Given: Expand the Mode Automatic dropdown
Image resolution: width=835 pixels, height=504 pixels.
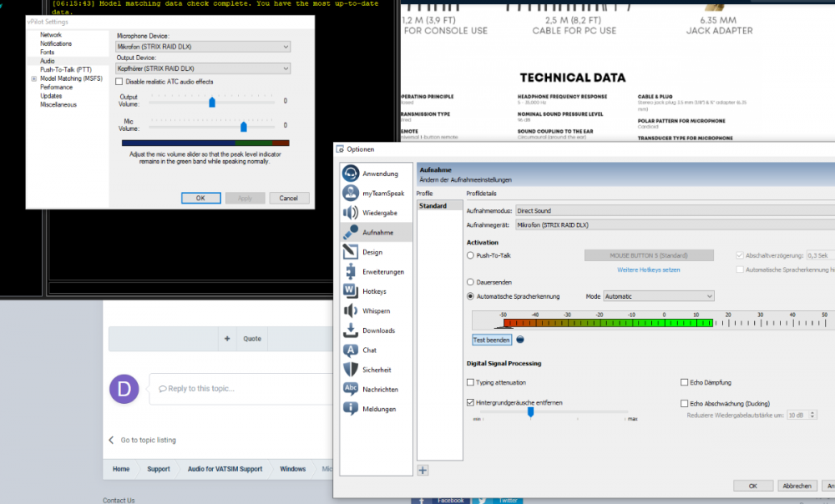Looking at the screenshot, I should (659, 296).
